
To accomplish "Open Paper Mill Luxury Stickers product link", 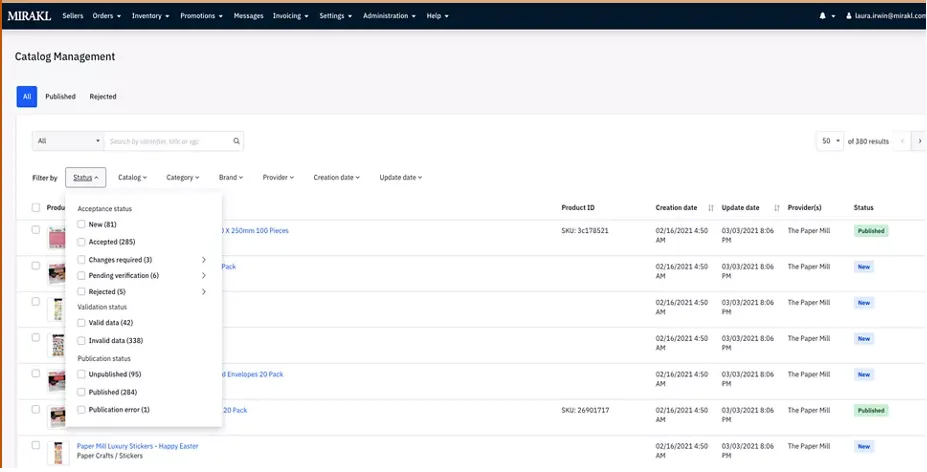I will click(x=137, y=445).
